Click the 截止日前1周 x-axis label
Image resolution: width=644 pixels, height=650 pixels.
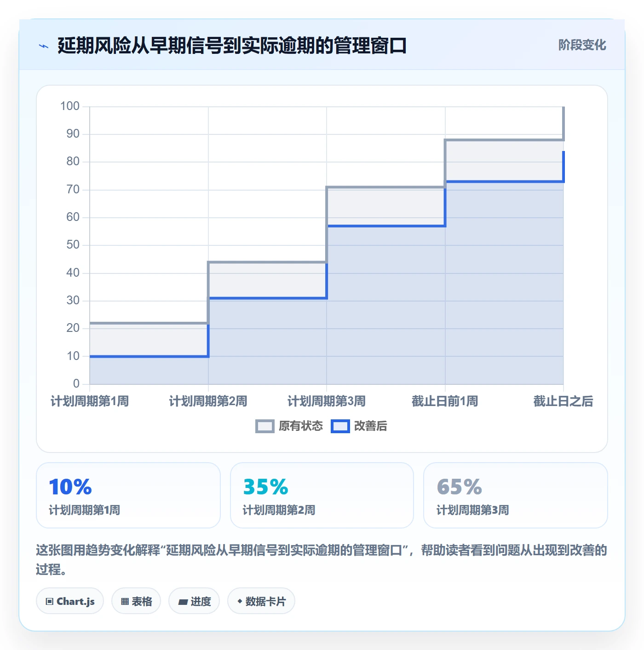point(445,401)
